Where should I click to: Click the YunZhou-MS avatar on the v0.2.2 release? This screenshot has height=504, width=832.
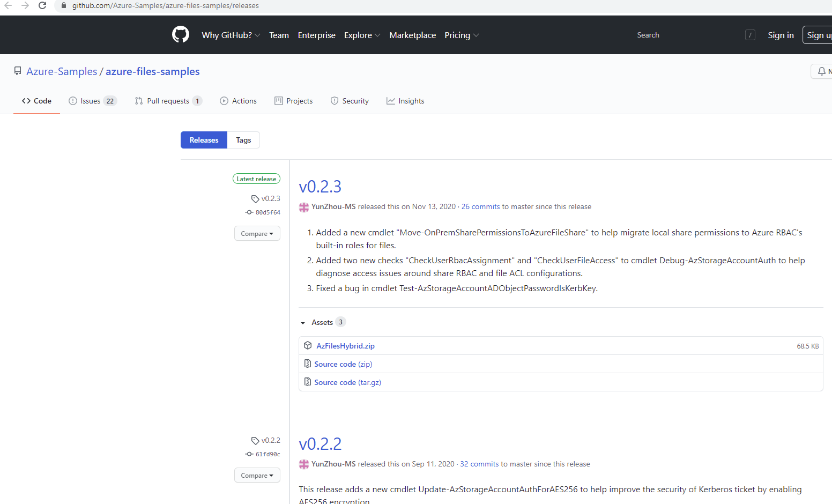click(304, 464)
